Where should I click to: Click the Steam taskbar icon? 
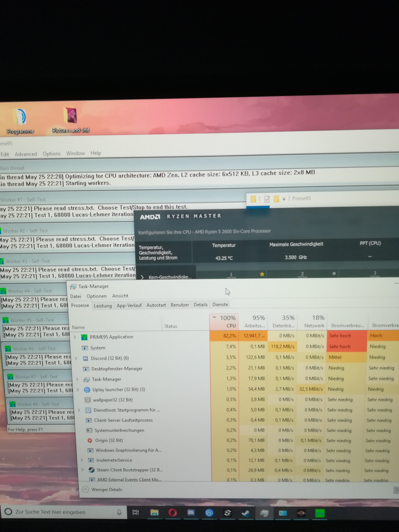(x=246, y=513)
